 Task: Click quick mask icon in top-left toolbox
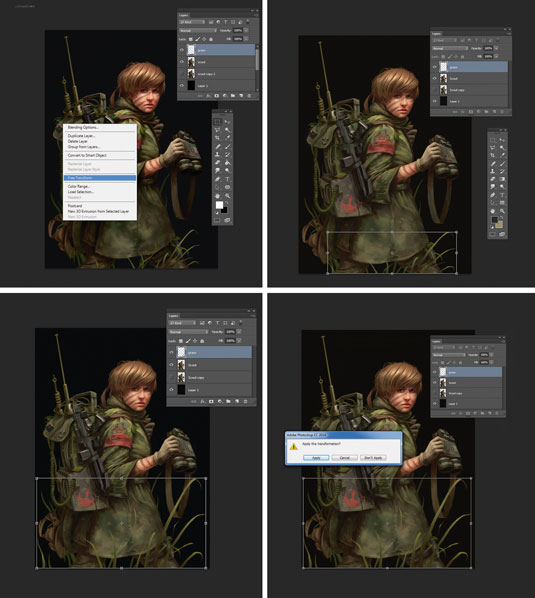coord(217,220)
